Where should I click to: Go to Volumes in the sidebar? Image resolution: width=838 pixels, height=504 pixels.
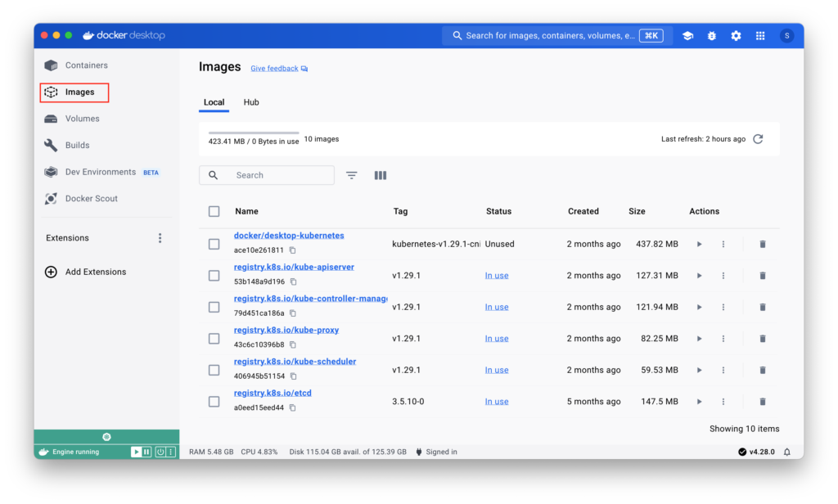(x=82, y=119)
